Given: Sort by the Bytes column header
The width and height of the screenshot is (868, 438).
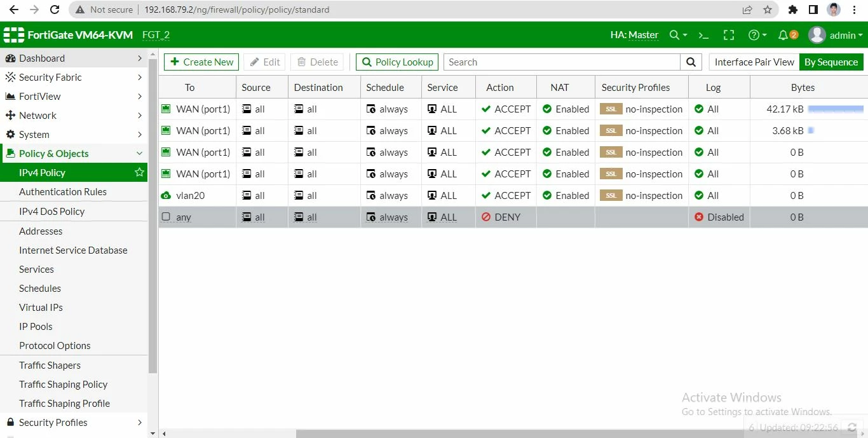Looking at the screenshot, I should pyautogui.click(x=803, y=87).
